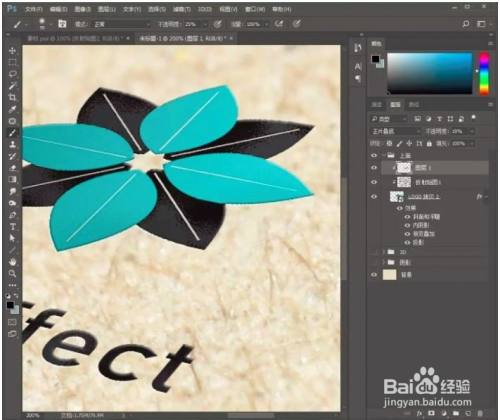Select the Rectangular Marquee tool

click(12, 62)
